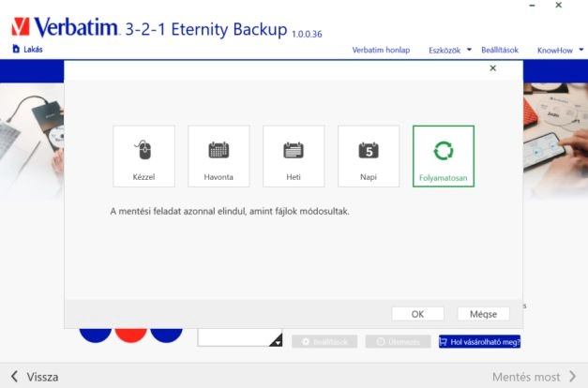
Task: Choose the Folyamatosan continuous sync tile
Action: pyautogui.click(x=444, y=156)
